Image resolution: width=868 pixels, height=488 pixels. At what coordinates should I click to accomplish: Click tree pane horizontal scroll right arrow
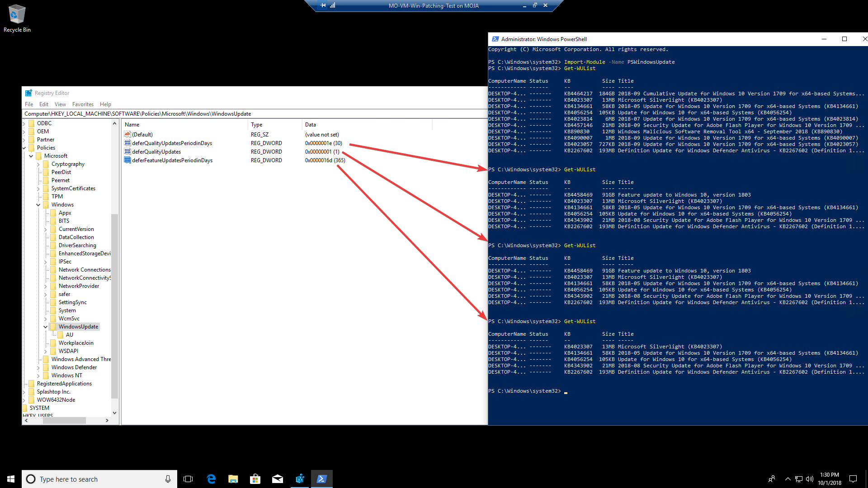click(107, 421)
